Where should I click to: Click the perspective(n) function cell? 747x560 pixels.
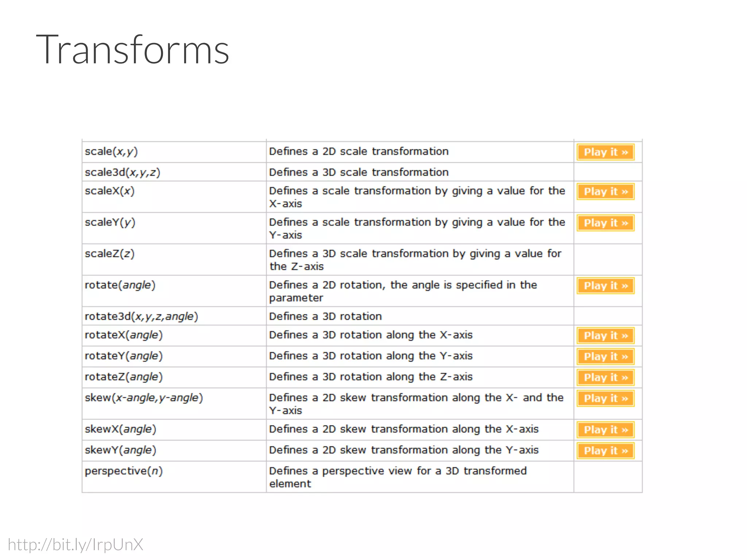tap(124, 471)
